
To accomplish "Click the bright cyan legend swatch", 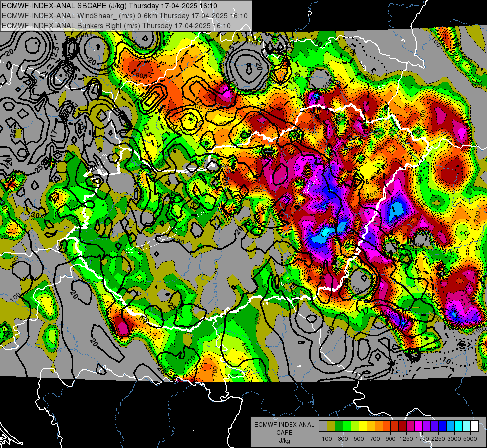I will click(459, 426).
